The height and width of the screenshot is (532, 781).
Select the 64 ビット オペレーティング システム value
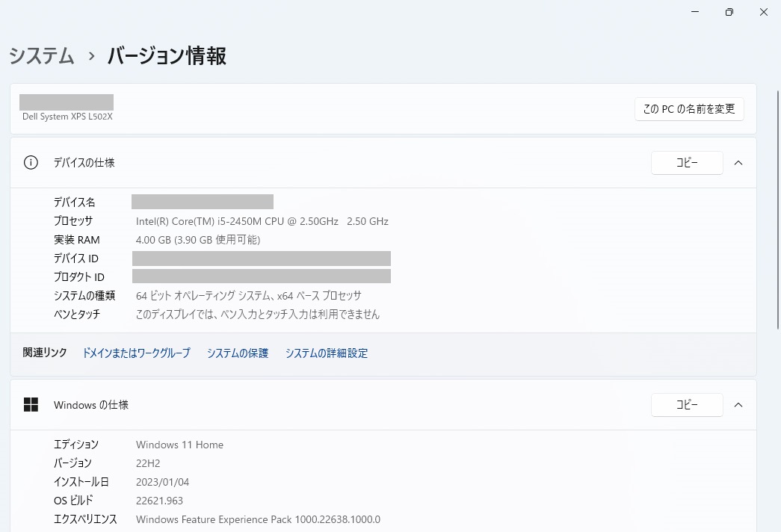tap(249, 296)
